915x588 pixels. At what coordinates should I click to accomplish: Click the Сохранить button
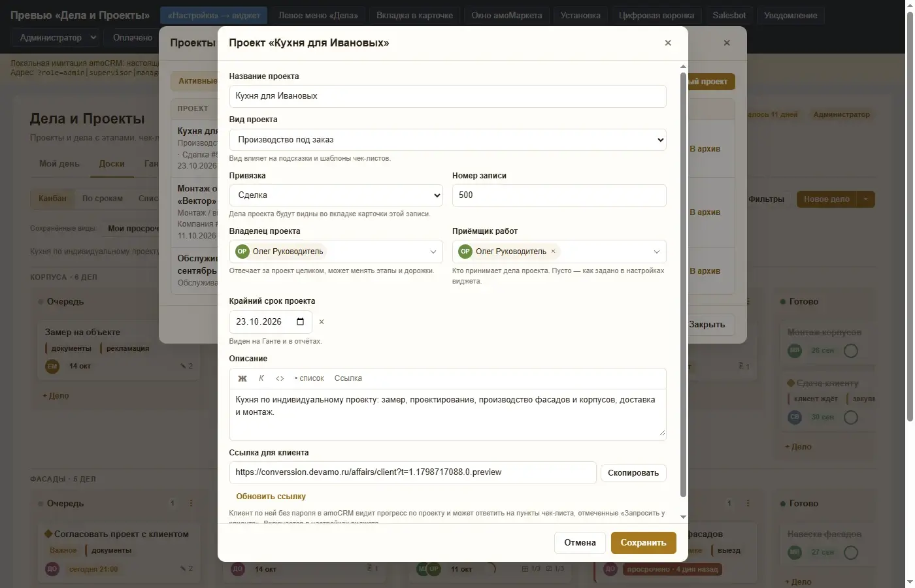click(x=643, y=543)
